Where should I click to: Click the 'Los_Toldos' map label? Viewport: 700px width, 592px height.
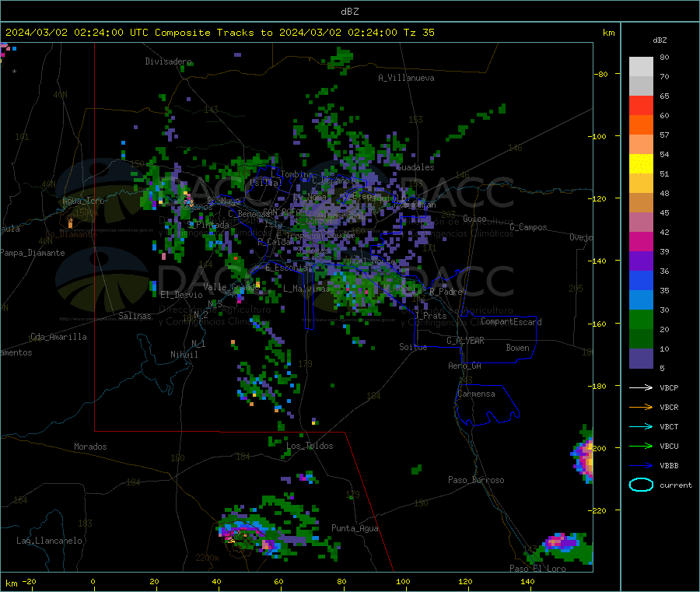(x=310, y=446)
